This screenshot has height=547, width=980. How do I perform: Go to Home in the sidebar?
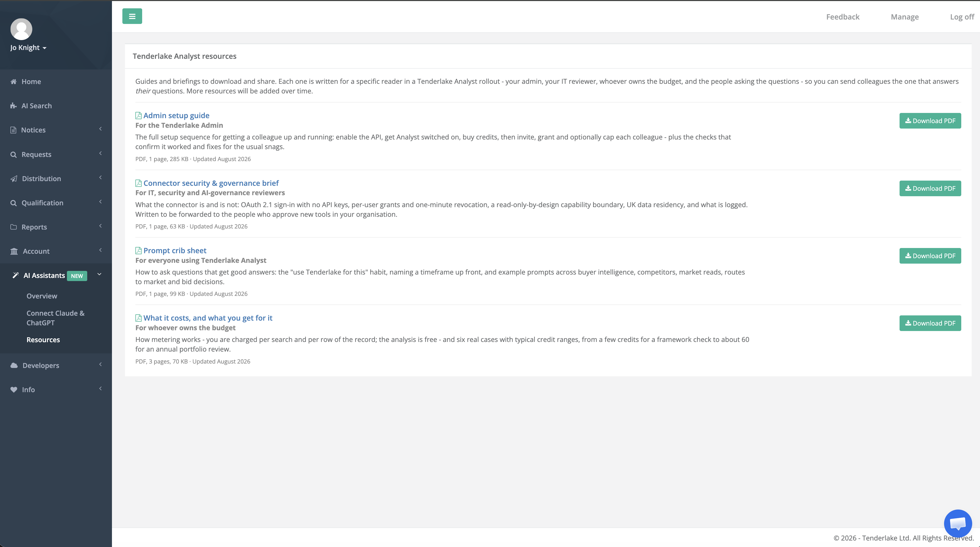coord(31,81)
